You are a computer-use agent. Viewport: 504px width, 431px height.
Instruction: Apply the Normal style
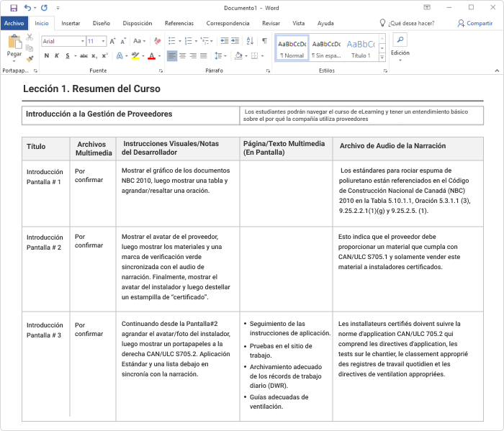click(292, 48)
